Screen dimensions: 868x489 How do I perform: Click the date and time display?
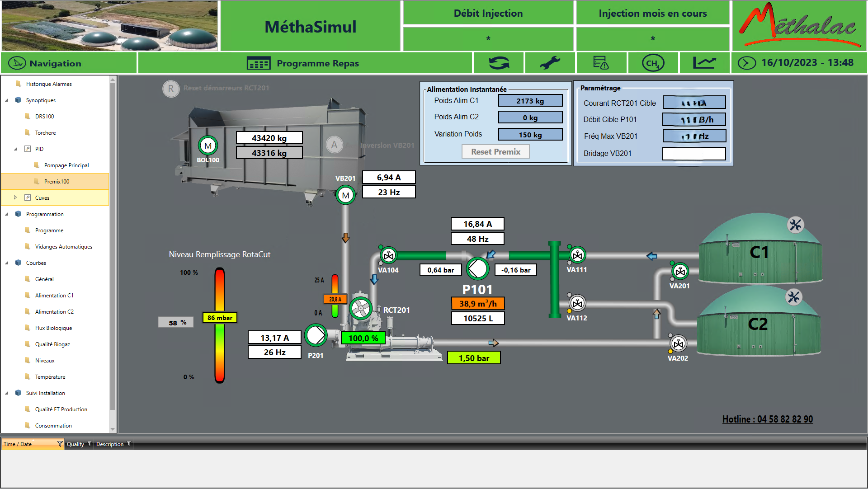(x=807, y=63)
